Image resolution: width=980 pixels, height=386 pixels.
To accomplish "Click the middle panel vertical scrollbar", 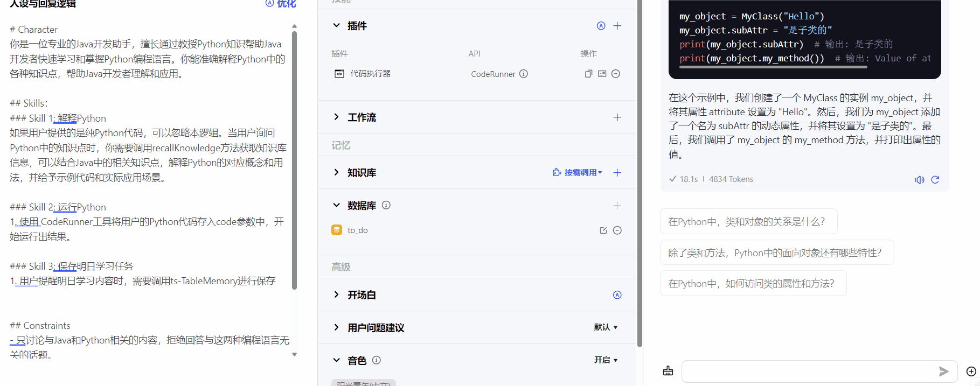I will (x=640, y=173).
